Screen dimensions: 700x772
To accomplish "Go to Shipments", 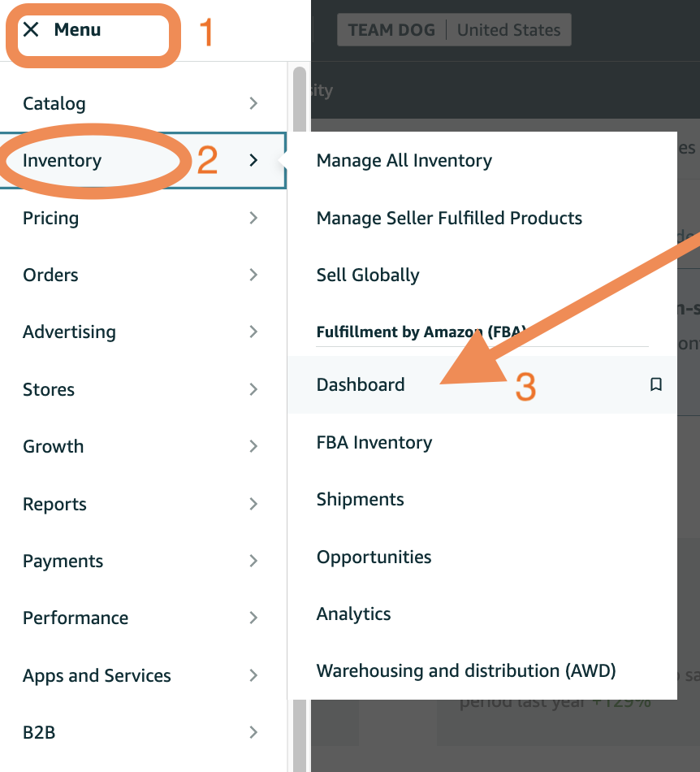I will (x=360, y=500).
